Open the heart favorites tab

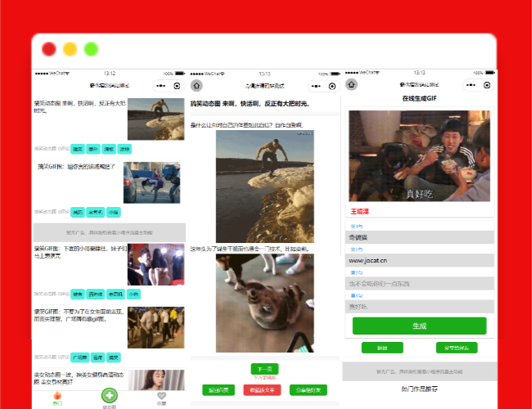pos(161,395)
